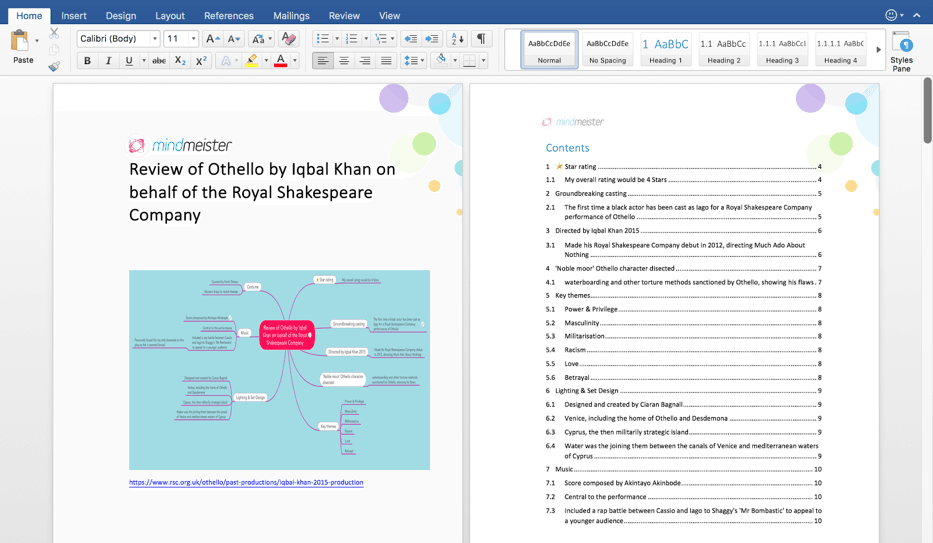Click the Sort A-Z icon
Screen dimensions: 933x543
[x=457, y=39]
